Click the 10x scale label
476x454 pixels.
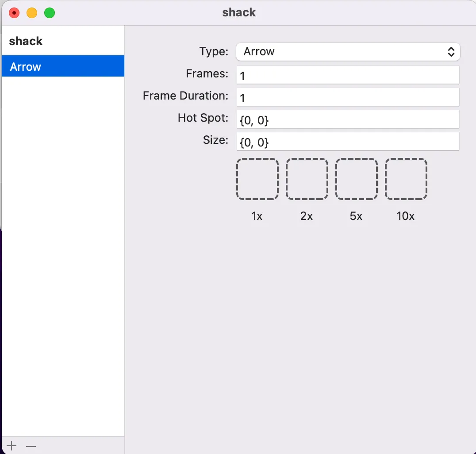[405, 216]
